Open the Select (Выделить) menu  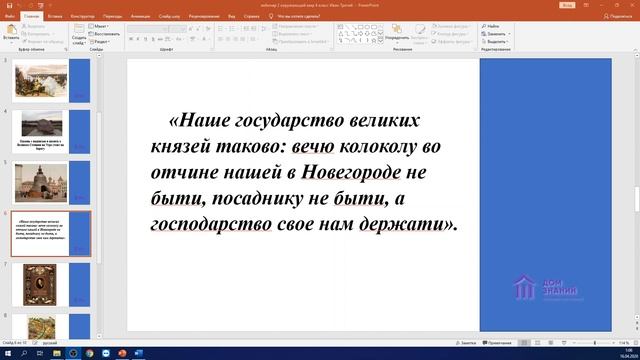pyautogui.click(x=494, y=42)
